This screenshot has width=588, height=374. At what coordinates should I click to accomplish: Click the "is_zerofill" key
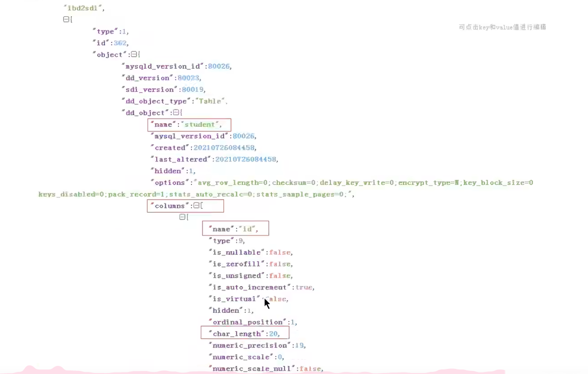237,264
